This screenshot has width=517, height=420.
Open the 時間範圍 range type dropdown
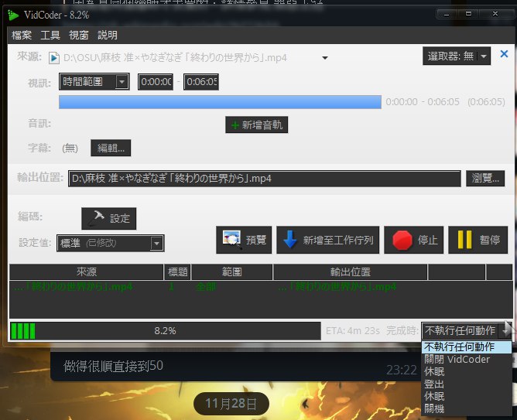coord(94,82)
